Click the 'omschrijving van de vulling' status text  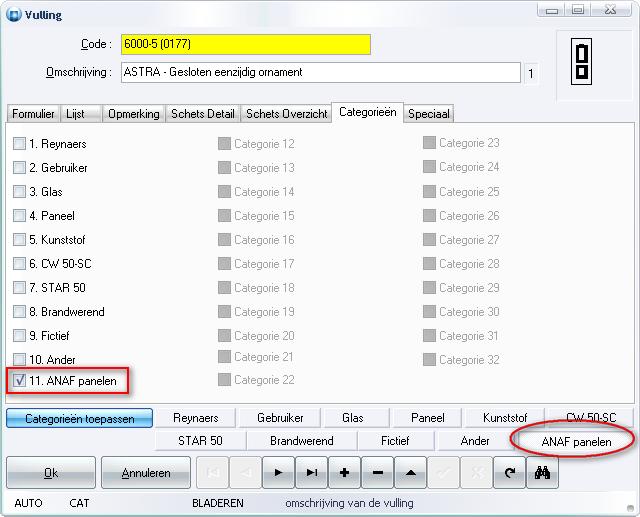pyautogui.click(x=349, y=503)
